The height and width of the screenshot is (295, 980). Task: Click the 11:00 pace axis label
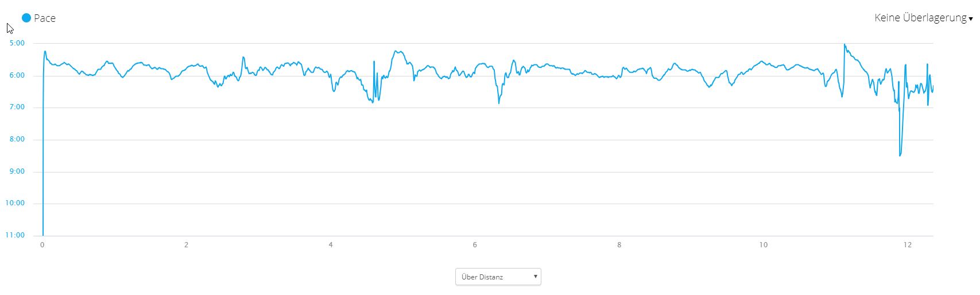click(16, 235)
